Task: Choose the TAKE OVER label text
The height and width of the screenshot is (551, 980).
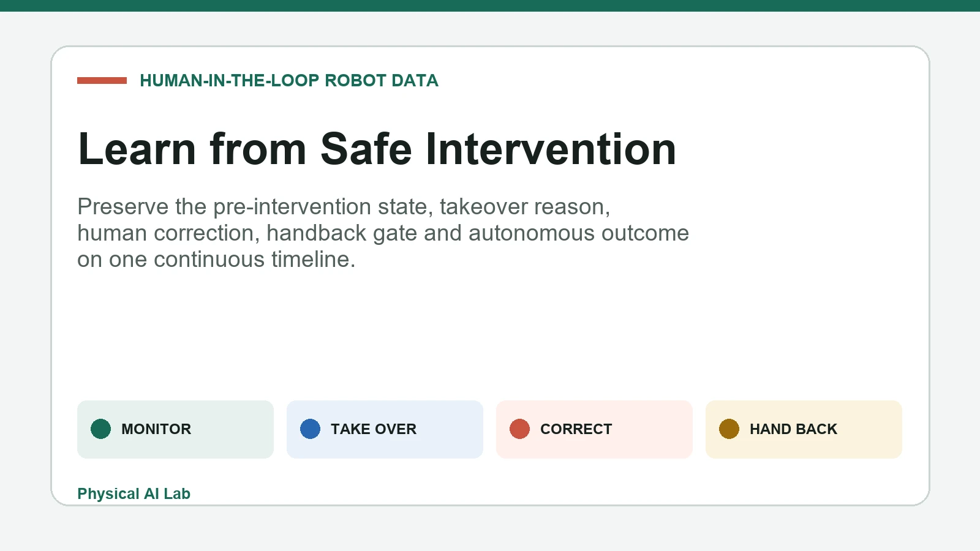Action: click(374, 429)
